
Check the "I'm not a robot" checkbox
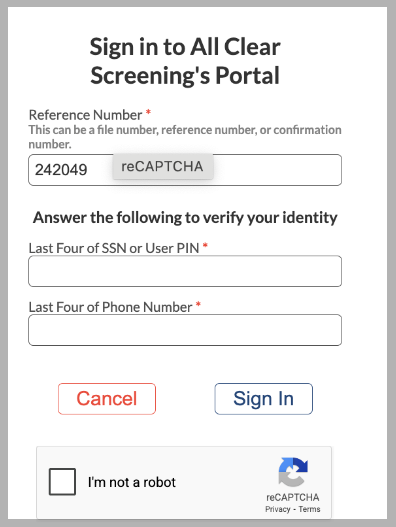point(62,482)
